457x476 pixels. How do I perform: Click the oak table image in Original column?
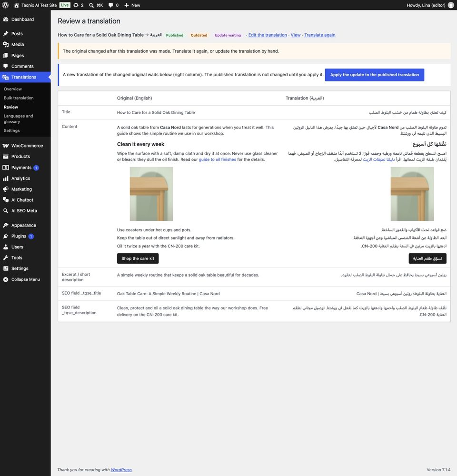151,194
